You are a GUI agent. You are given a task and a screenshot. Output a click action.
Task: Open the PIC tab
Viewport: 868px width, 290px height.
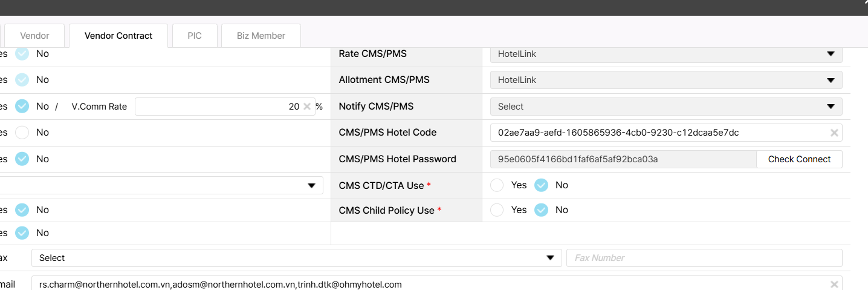pos(194,36)
